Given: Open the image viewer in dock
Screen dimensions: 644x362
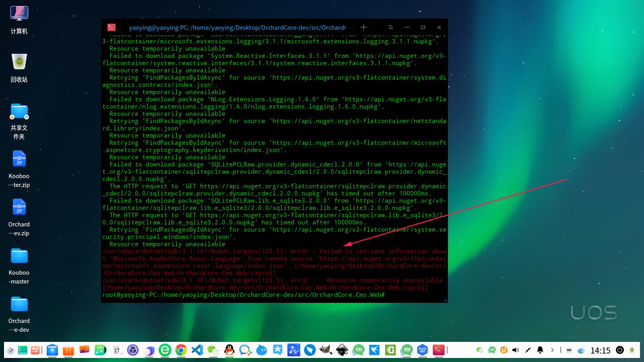Looking at the screenshot, I should point(85,350).
